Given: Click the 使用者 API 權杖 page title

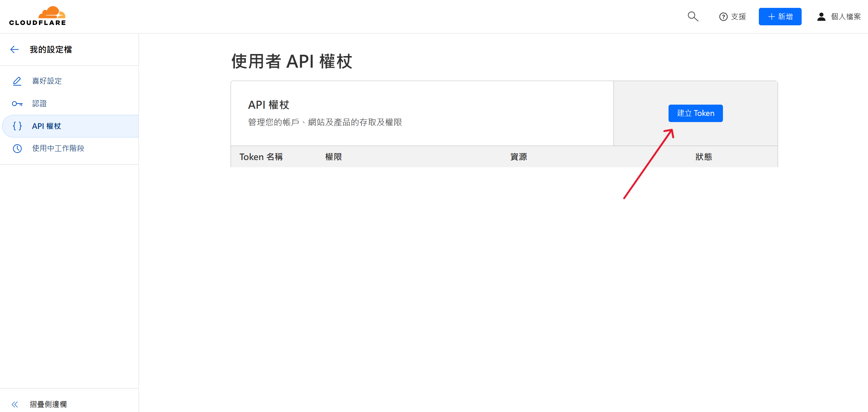Looking at the screenshot, I should (x=292, y=62).
